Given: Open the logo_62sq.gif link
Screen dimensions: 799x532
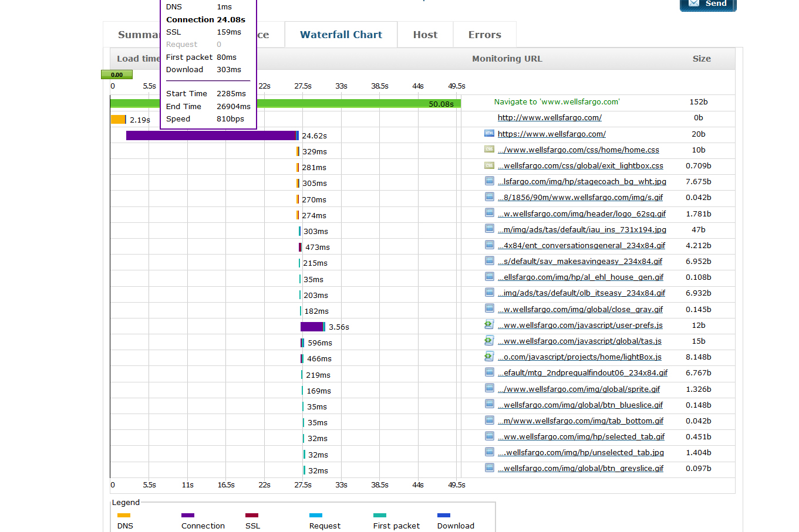Looking at the screenshot, I should (x=582, y=214).
